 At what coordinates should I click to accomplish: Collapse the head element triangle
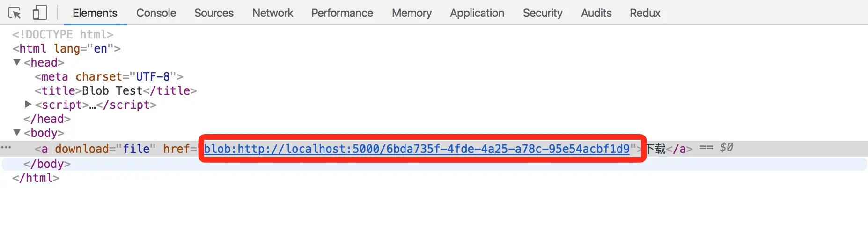pos(17,62)
